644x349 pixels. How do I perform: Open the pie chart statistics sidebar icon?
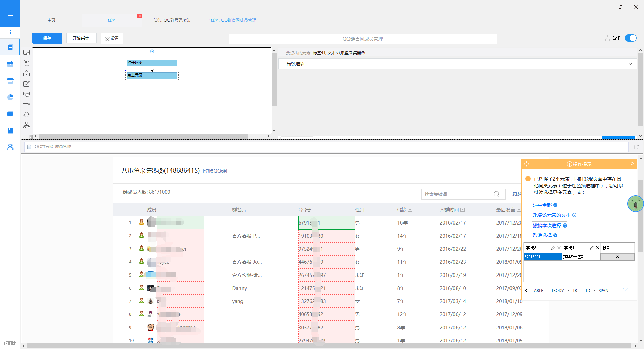[x=10, y=97]
